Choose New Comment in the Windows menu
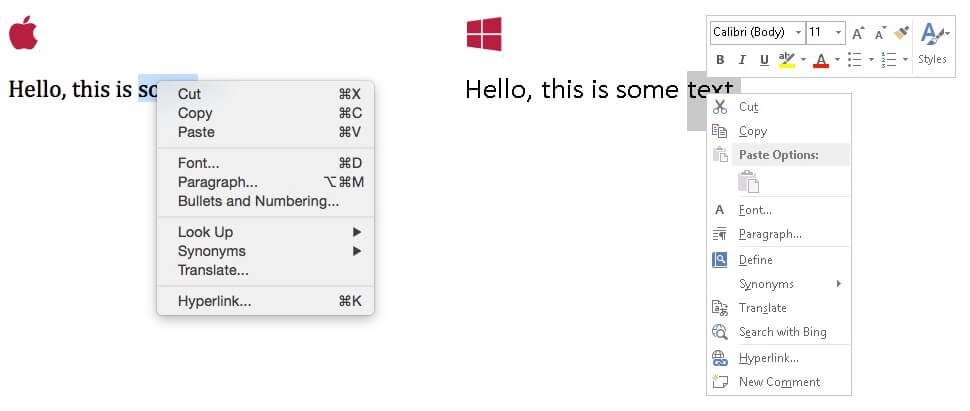This screenshot has height=411, width=970. coord(779,382)
